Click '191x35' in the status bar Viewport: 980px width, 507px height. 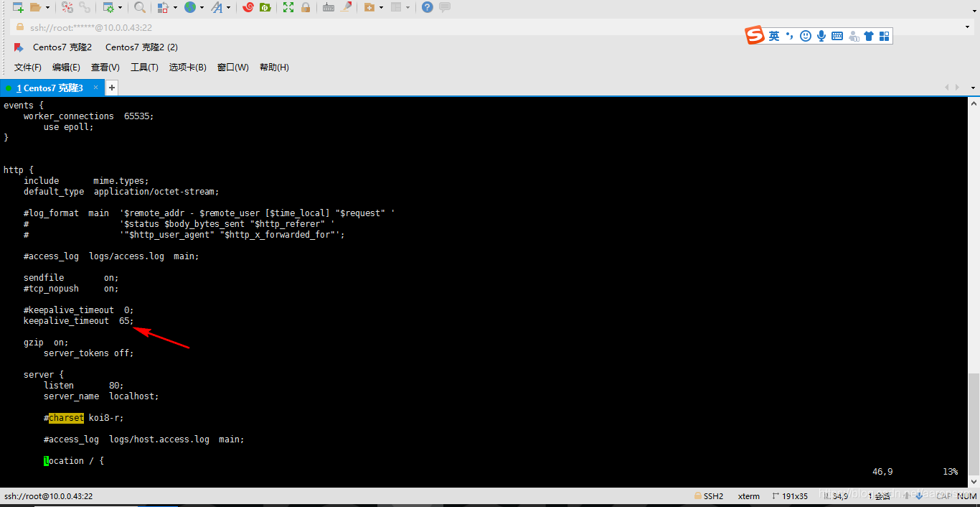(796, 496)
